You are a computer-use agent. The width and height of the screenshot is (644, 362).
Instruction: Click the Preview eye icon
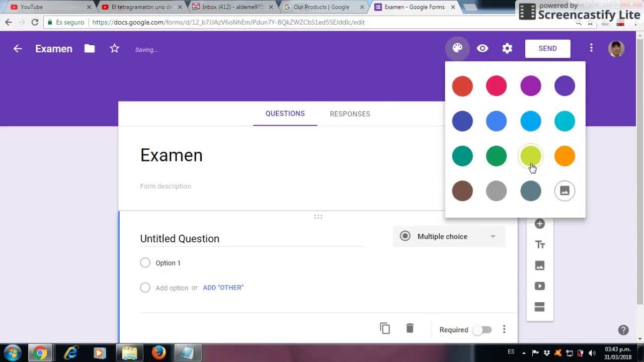482,48
